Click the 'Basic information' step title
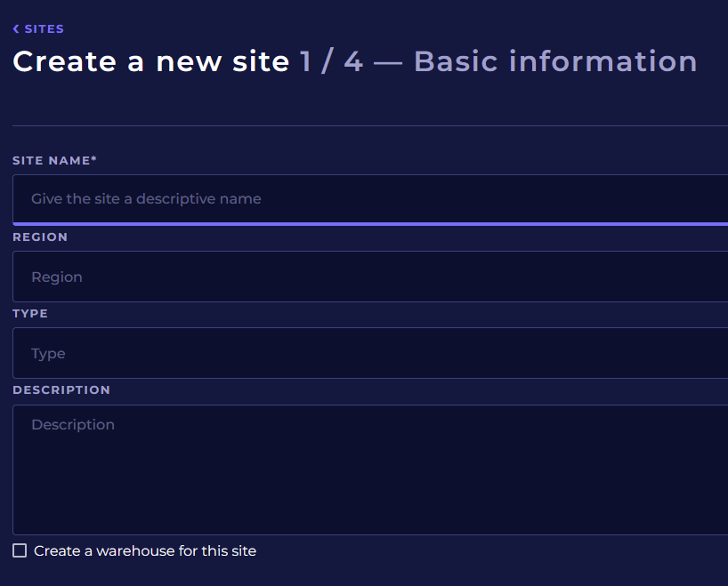 click(555, 61)
